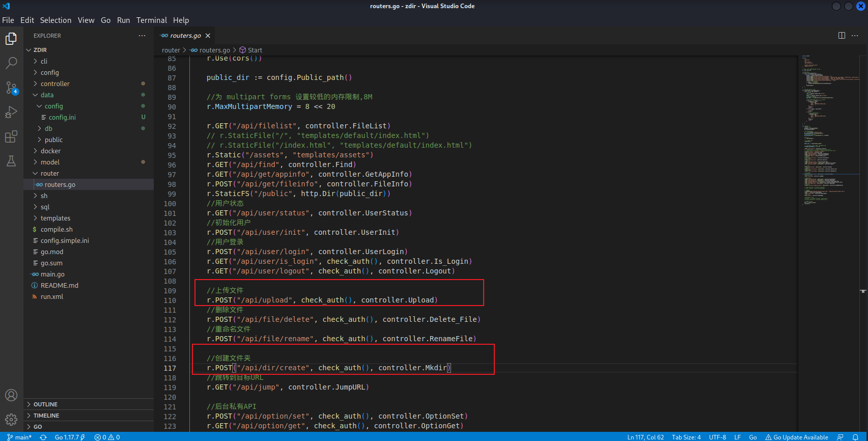This screenshot has height=441, width=868.
Task: Expand the sql folder
Action: click(x=89, y=207)
